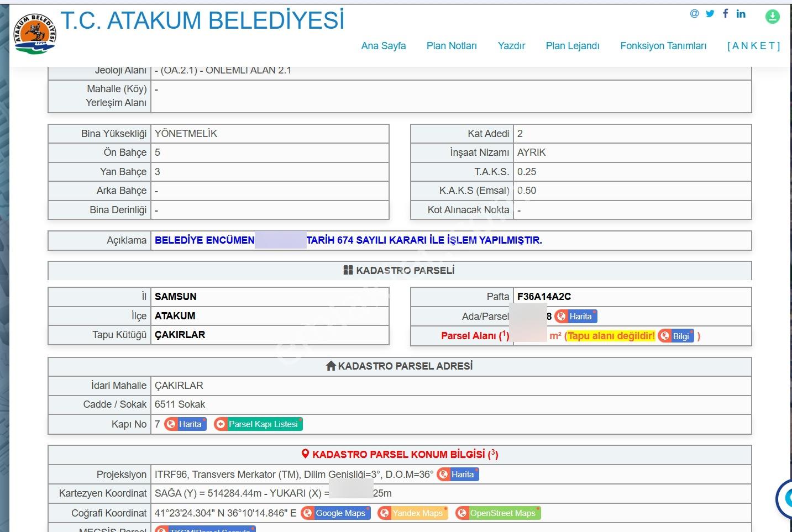The height and width of the screenshot is (532, 792).
Task: Open the Facebook icon in header
Action: pyautogui.click(x=725, y=13)
